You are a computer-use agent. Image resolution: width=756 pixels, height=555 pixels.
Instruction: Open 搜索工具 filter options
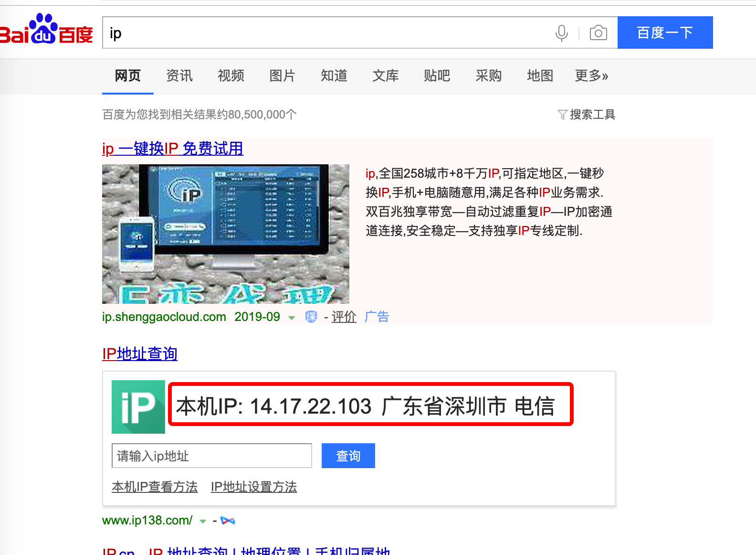[587, 115]
